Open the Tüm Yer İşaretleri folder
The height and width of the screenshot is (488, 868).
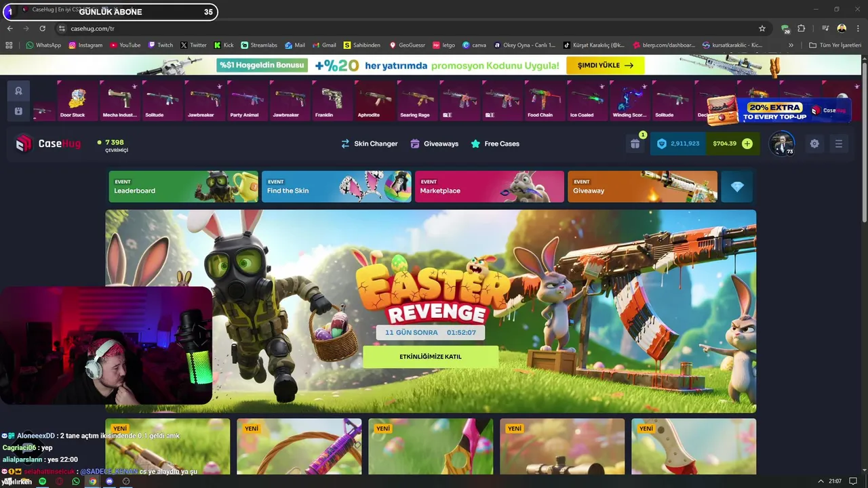(x=835, y=45)
